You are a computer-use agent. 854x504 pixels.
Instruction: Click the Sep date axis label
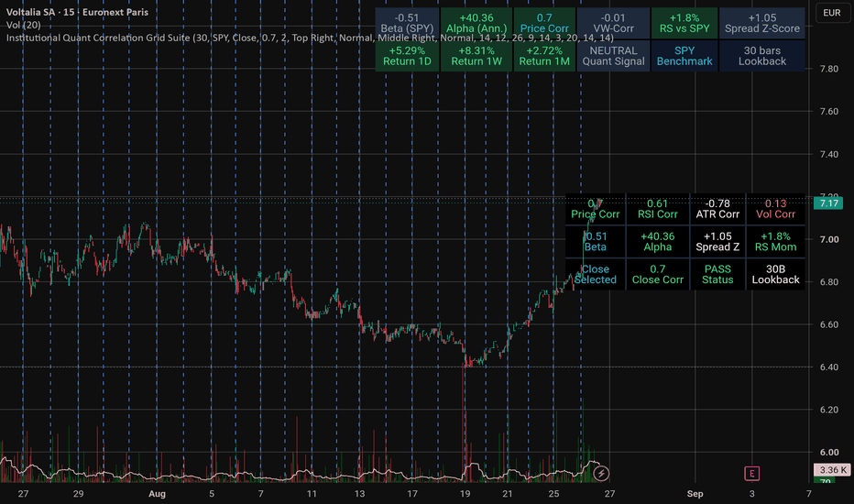pyautogui.click(x=695, y=494)
